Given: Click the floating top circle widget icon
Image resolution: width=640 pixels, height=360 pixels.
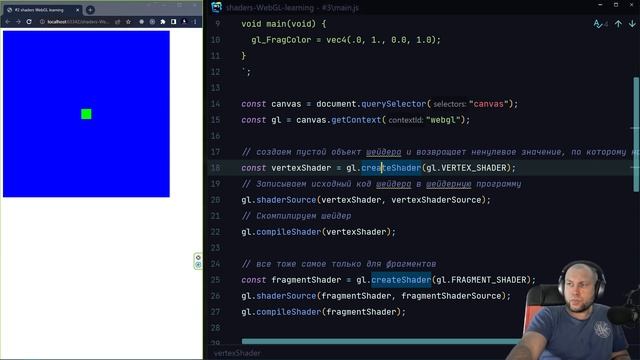Looking at the screenshot, I should pos(198,258).
